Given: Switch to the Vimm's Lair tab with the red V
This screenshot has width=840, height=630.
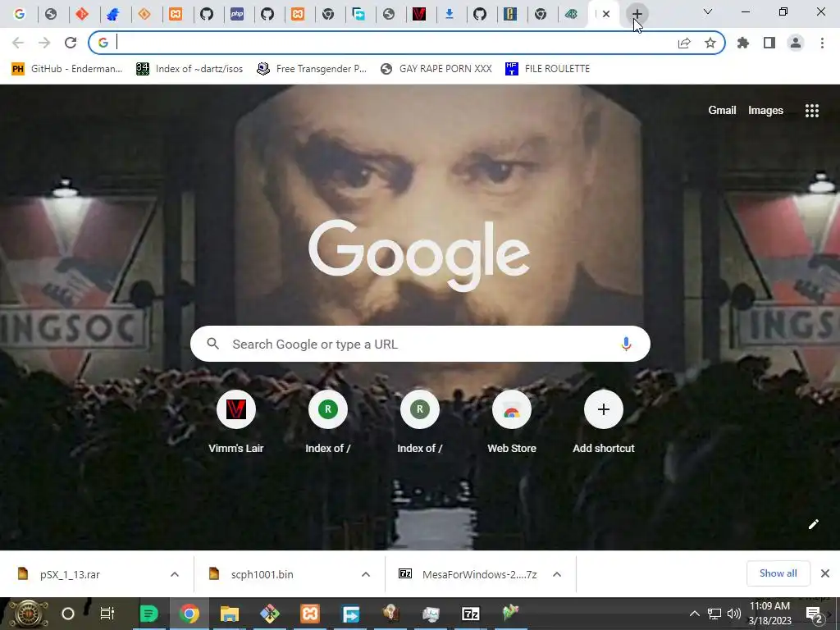Looking at the screenshot, I should [x=419, y=14].
